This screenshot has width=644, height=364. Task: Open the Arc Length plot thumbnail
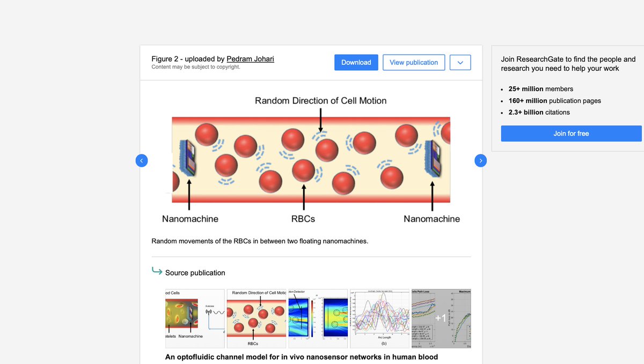pos(379,320)
